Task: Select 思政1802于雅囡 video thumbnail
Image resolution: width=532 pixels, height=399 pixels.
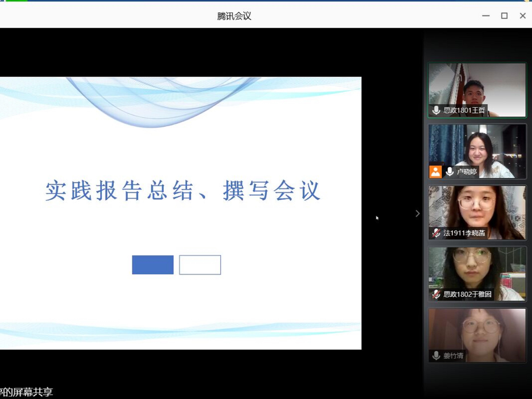Action: 477,274
